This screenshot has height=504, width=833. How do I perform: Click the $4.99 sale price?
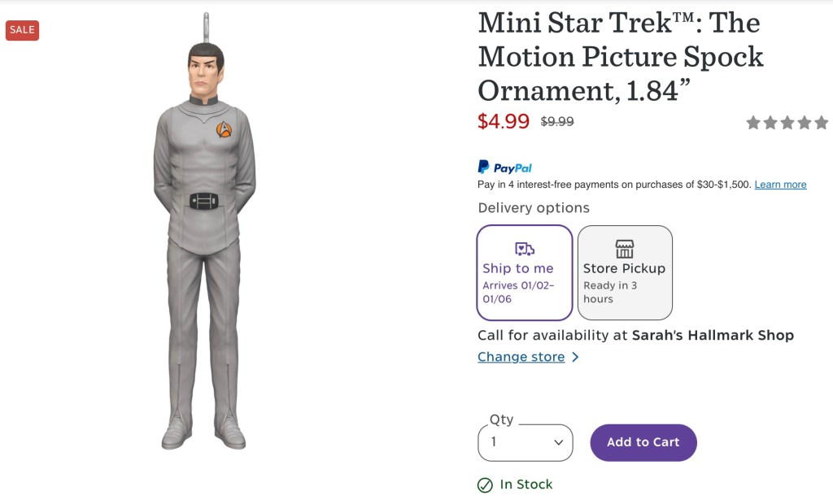(x=504, y=121)
